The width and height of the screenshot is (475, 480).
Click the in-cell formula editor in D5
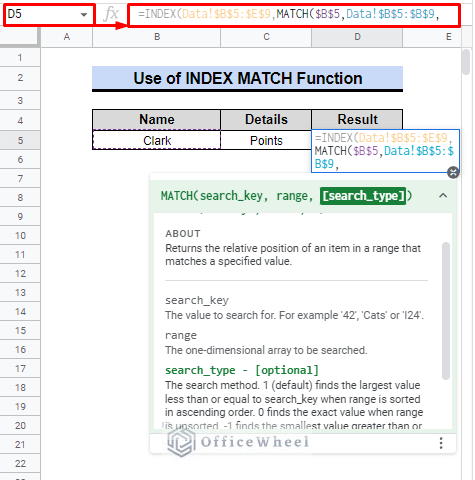tap(385, 151)
